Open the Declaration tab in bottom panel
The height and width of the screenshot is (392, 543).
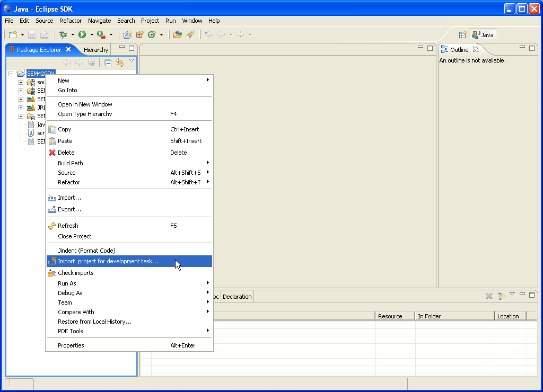pyautogui.click(x=237, y=297)
